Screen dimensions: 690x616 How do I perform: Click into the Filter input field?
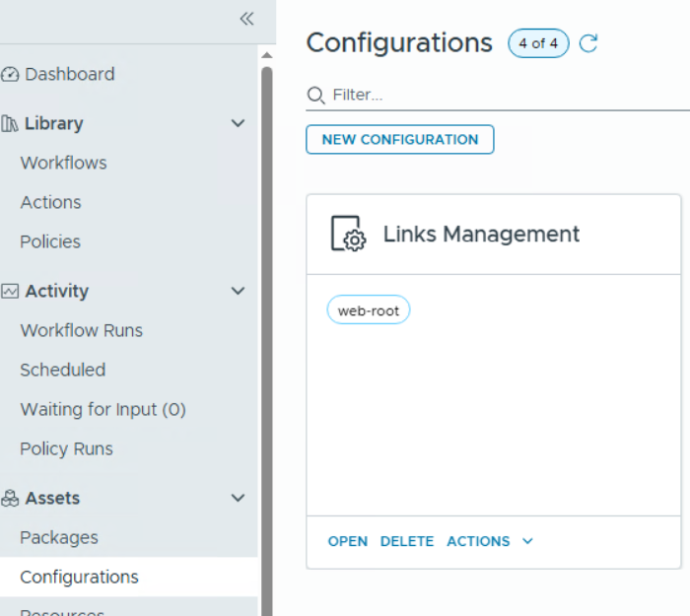(493, 95)
